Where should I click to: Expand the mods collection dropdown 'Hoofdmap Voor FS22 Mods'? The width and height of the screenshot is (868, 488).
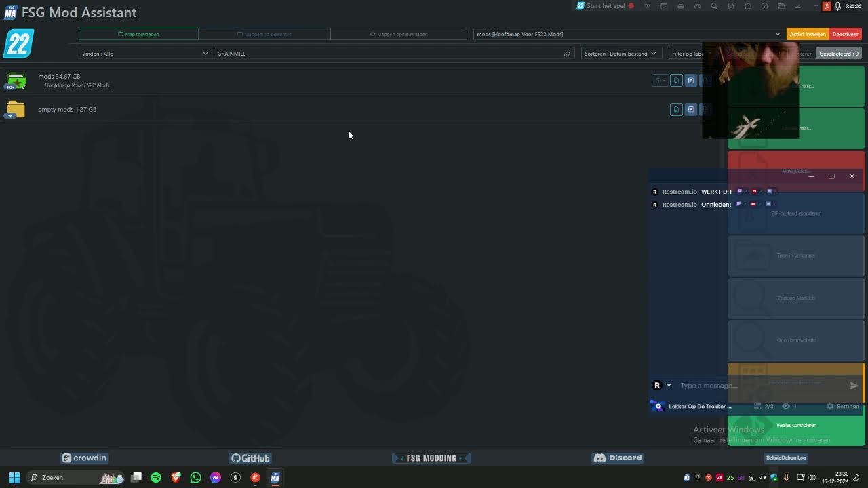pos(629,34)
